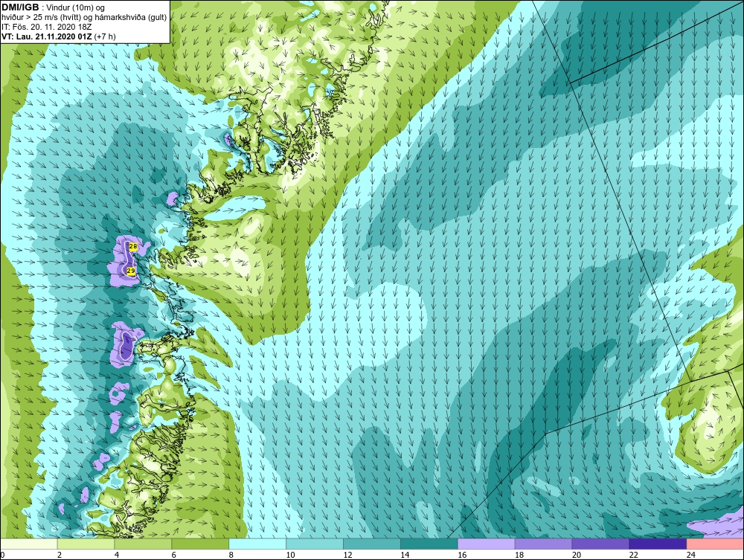Select the dark indigo 22–24 m/s color swatch
Screen dimensions: 744x560
(658, 544)
